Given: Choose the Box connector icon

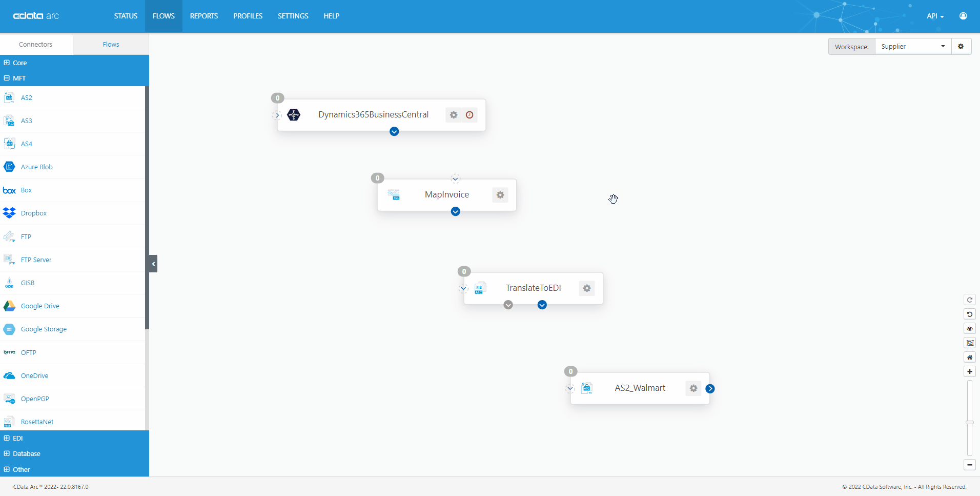Looking at the screenshot, I should click(x=9, y=190).
